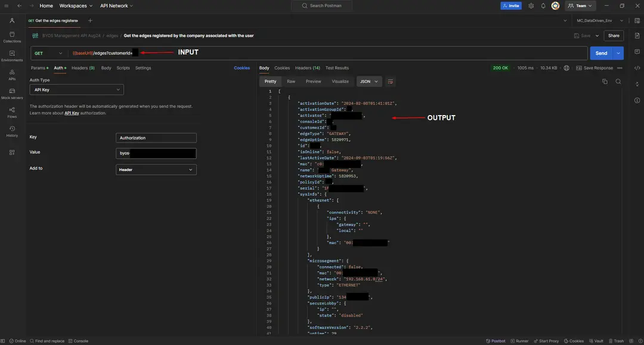This screenshot has width=644, height=345.
Task: Open the Environments sidebar panel
Action: click(x=12, y=56)
